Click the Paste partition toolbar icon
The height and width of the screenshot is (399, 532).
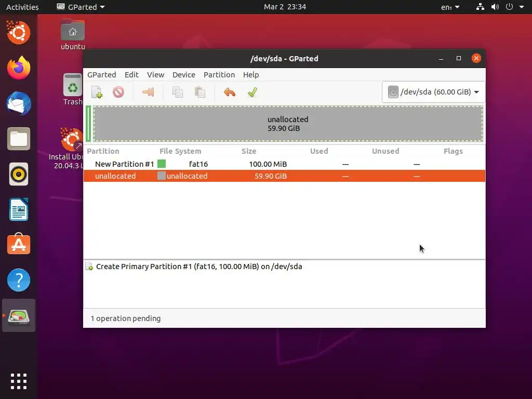tap(200, 92)
